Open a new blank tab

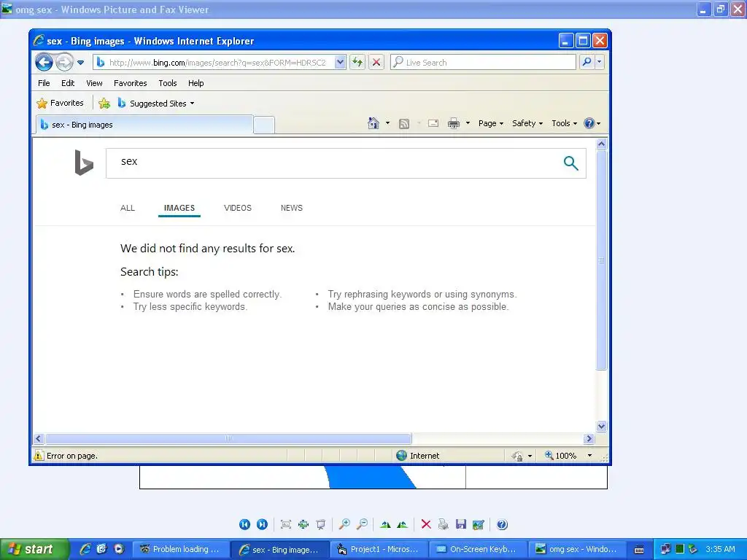pyautogui.click(x=264, y=125)
